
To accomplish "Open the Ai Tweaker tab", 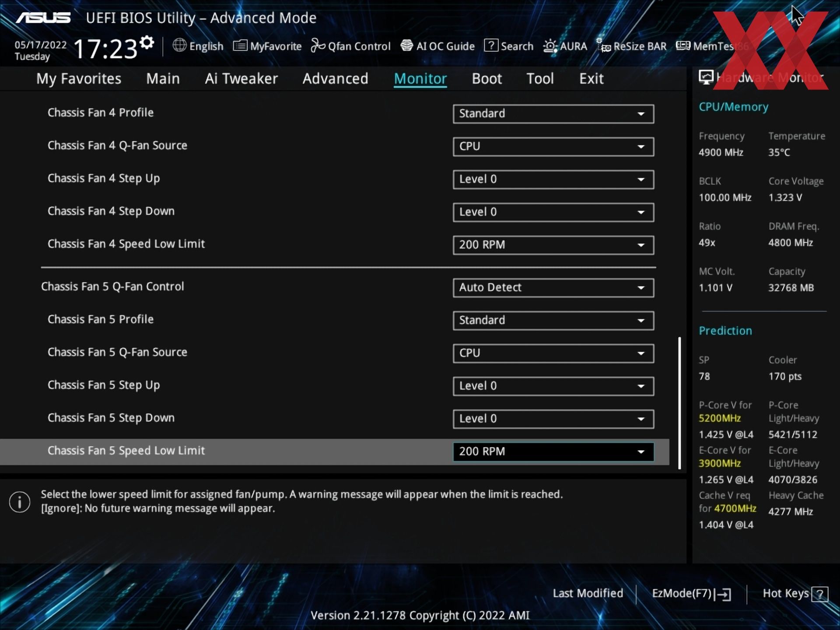I will click(x=241, y=79).
